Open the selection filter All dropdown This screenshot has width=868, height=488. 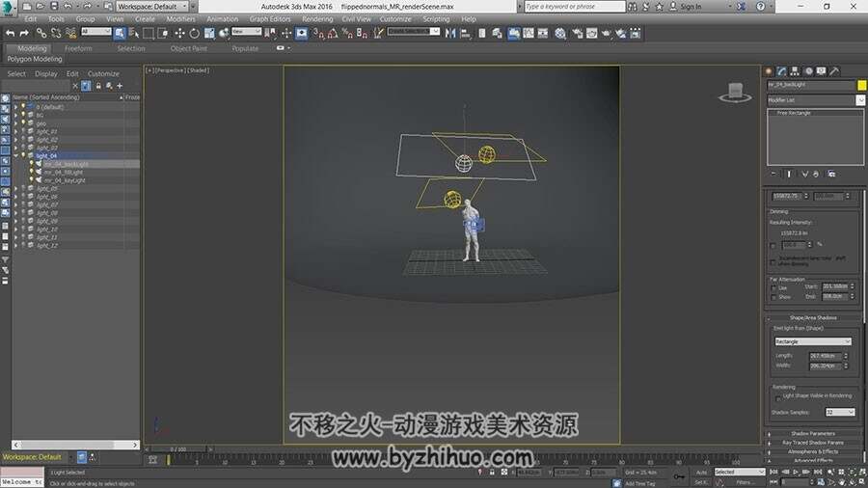tap(96, 32)
